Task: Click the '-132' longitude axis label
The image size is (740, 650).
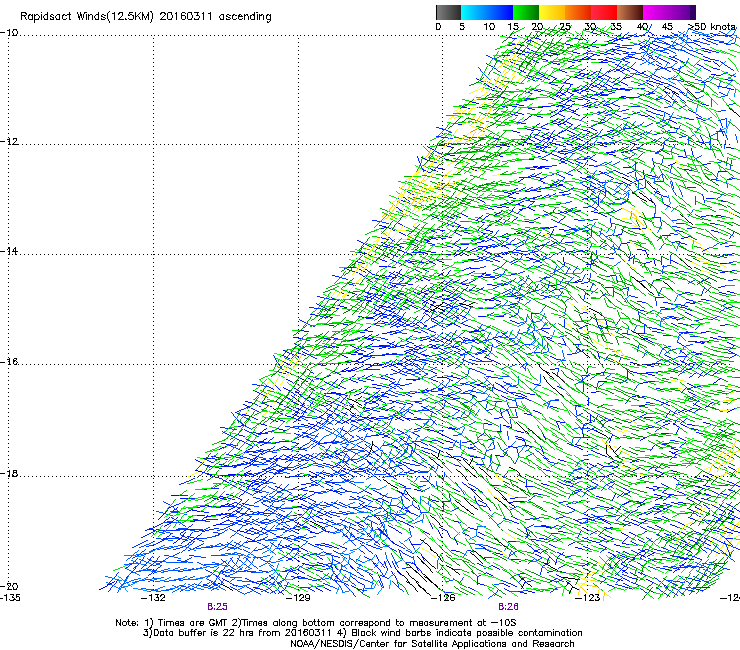Action: coord(153,598)
